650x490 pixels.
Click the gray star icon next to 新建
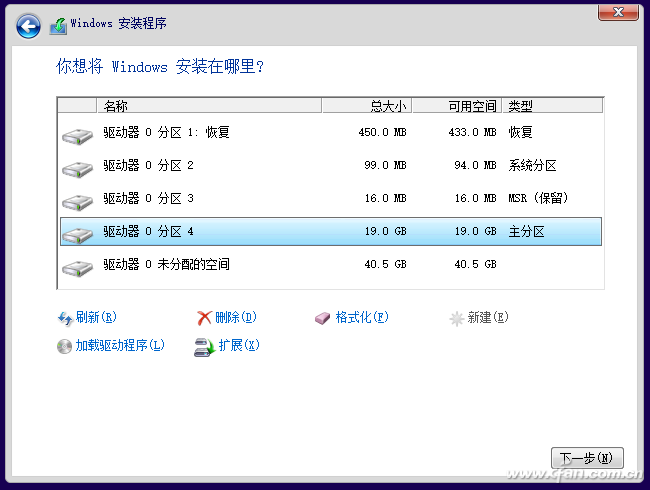tap(456, 318)
